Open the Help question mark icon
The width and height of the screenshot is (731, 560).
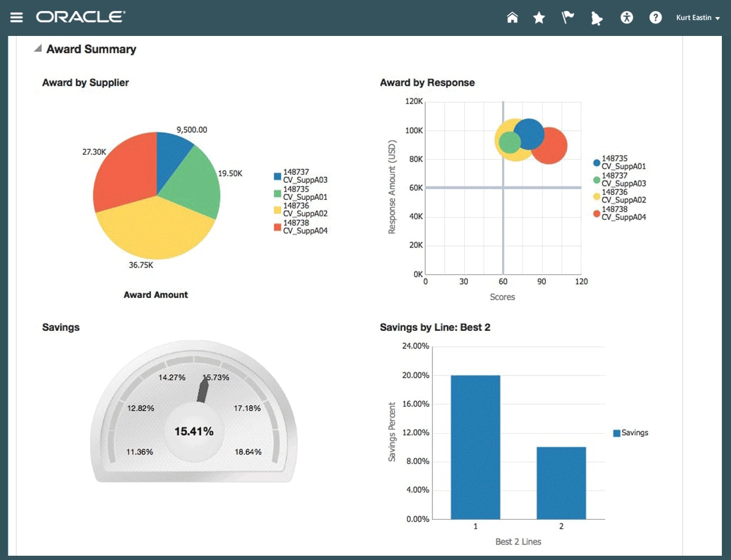(655, 18)
